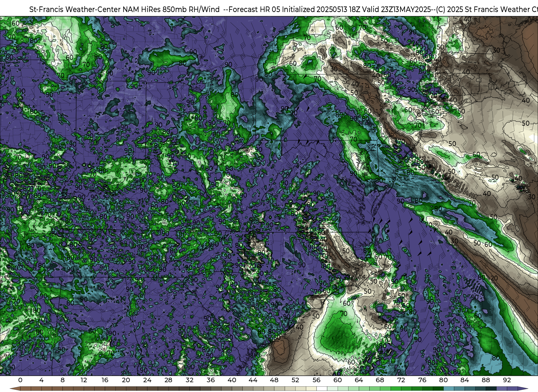The image size is (538, 392).
Task: Click 'Initialized 20250513 18Z' in the title
Action: click(321, 10)
